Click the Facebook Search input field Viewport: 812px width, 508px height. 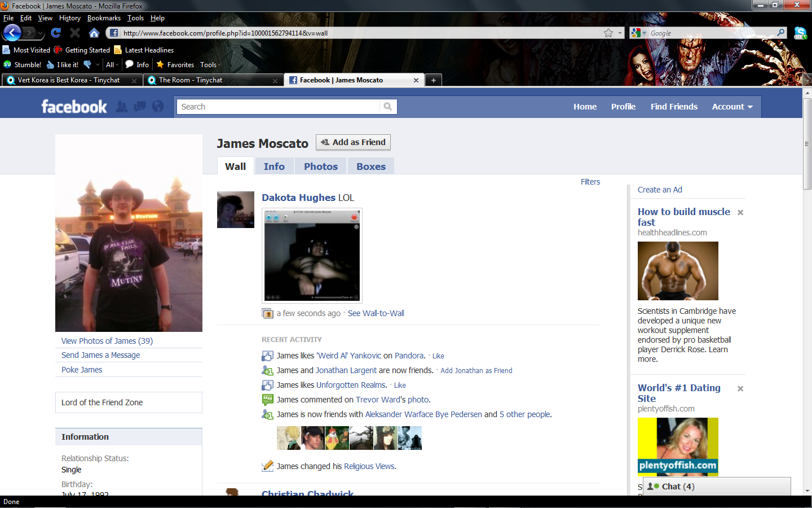pos(279,107)
